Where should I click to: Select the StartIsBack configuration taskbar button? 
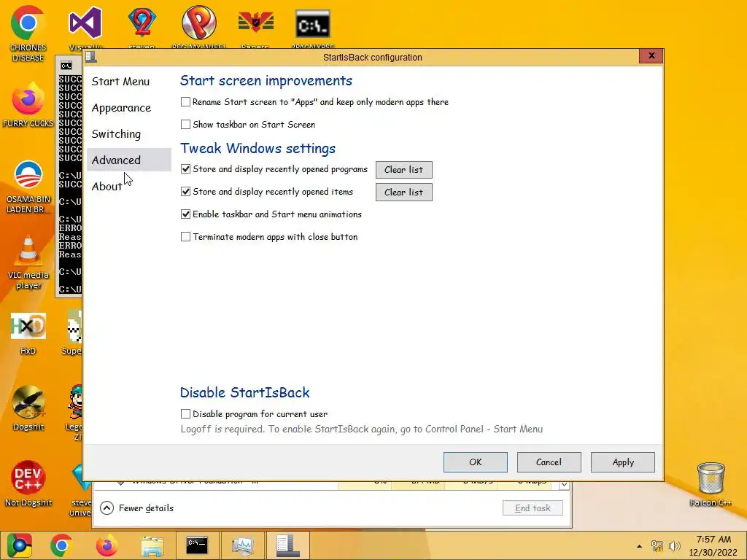click(x=287, y=545)
